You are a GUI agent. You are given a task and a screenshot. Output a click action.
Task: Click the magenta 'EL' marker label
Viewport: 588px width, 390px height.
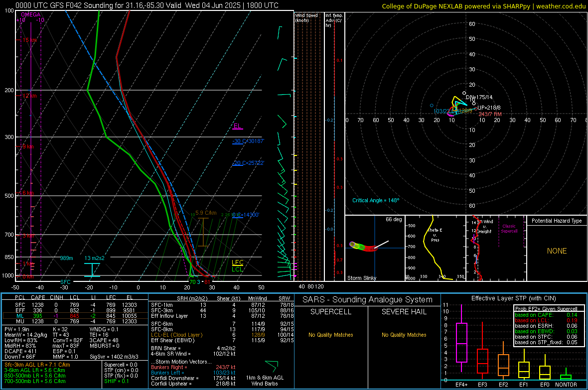click(x=237, y=126)
